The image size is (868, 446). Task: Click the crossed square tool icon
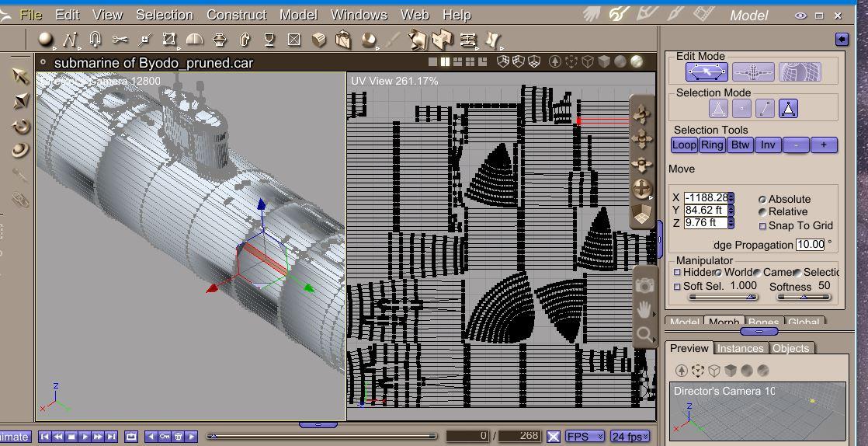tap(294, 40)
